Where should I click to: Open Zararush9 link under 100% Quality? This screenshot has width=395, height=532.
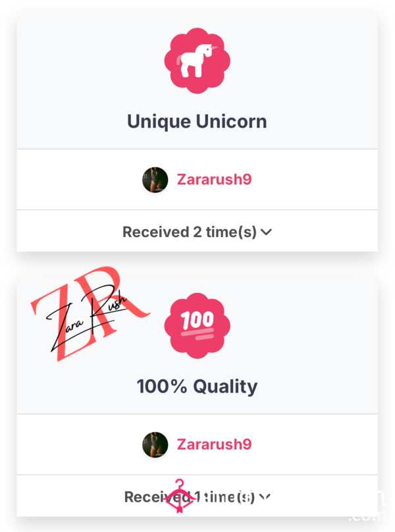(214, 444)
